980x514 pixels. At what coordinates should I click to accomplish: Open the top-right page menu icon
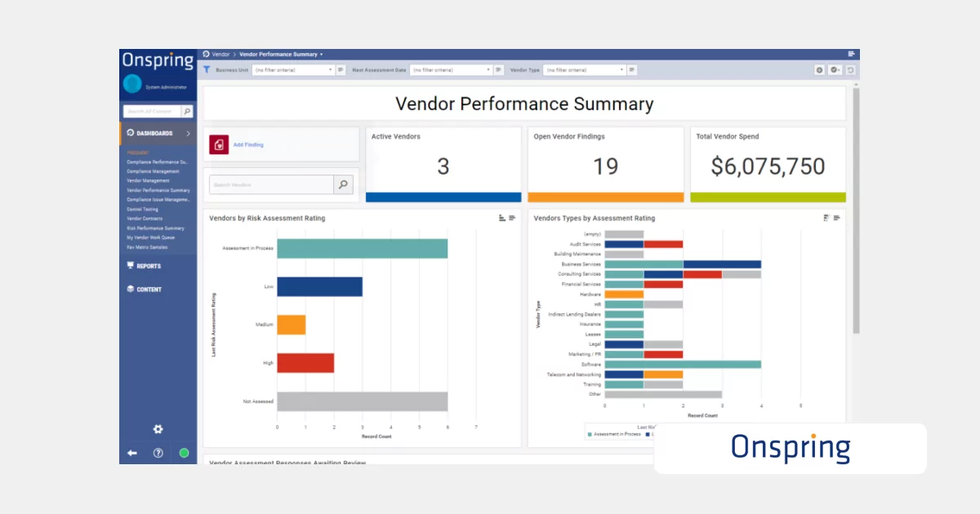tap(851, 54)
